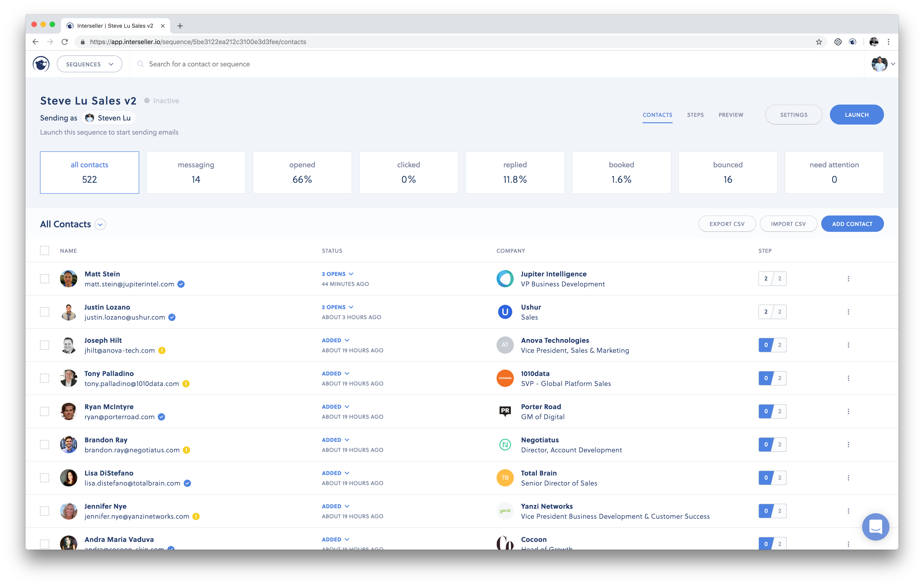
Task: Open Matt Stein's step 2 of 2 indicator
Action: pyautogui.click(x=772, y=279)
